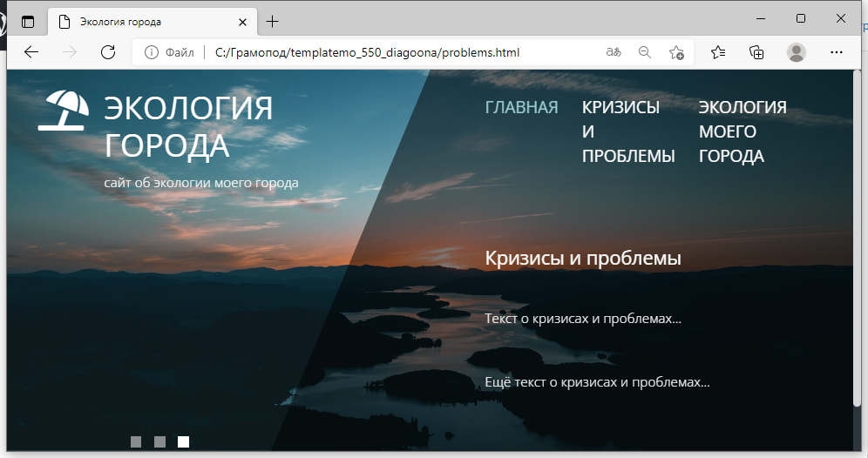Open the tab actions menu icon
The height and width of the screenshot is (458, 868).
coord(28,21)
